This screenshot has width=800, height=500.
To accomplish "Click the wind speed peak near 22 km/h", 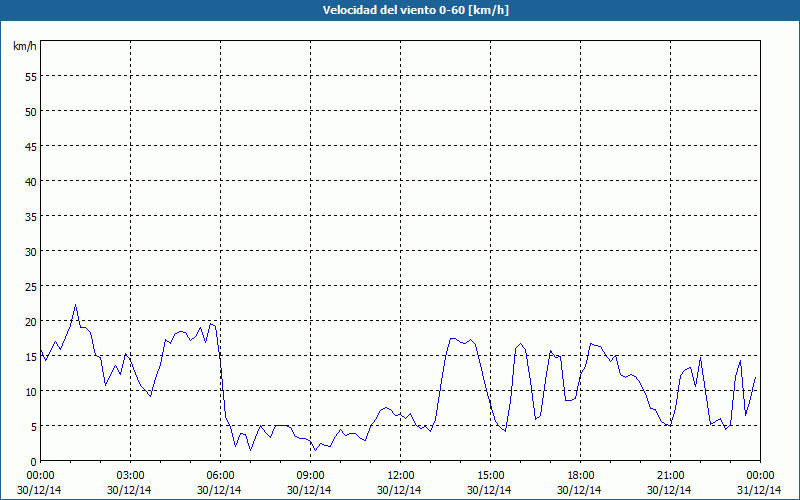I will pos(76,305).
